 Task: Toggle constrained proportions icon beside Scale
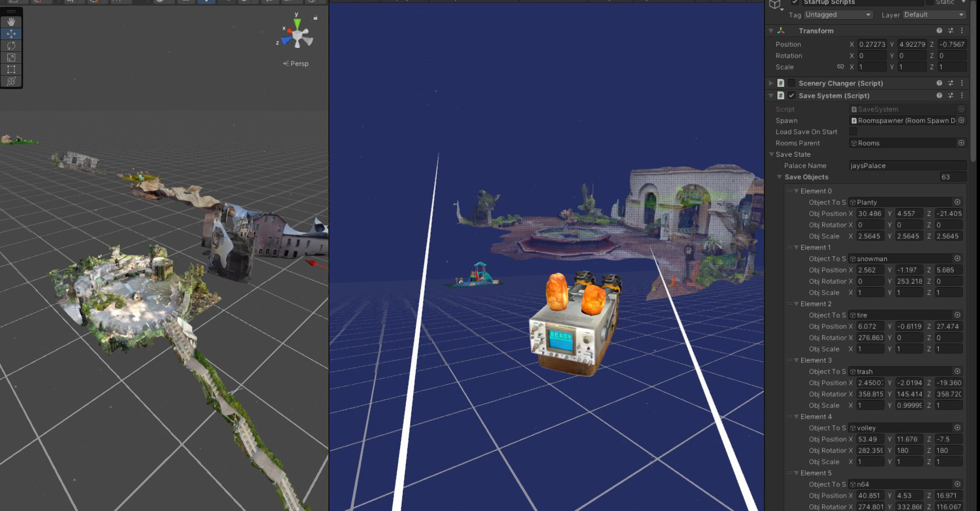[x=840, y=67]
